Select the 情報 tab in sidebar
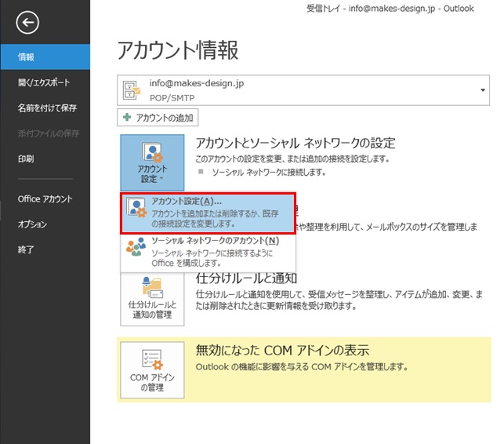 pos(45,57)
